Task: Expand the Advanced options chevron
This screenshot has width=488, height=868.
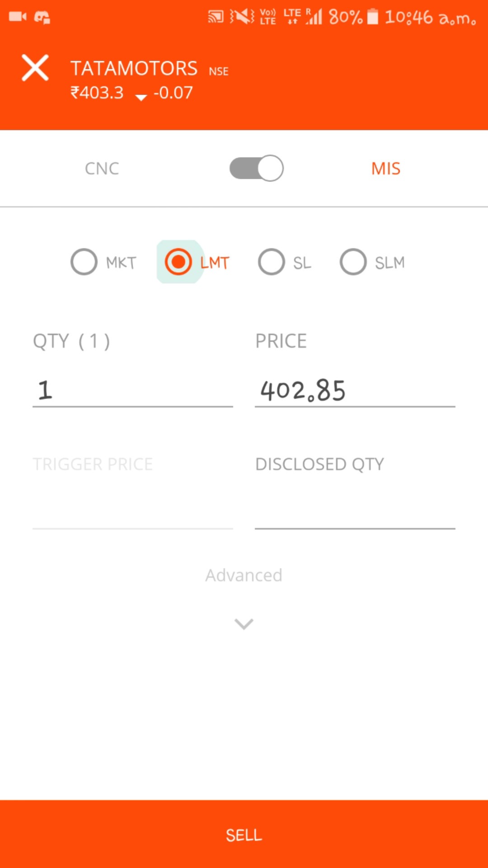Action: pos(244,624)
